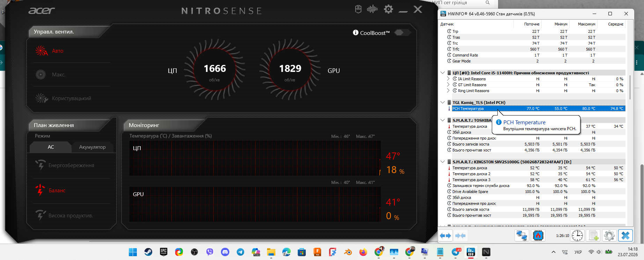The height and width of the screenshot is (260, 644).
Task: Open Steam from the taskbar
Action: pyautogui.click(x=148, y=252)
